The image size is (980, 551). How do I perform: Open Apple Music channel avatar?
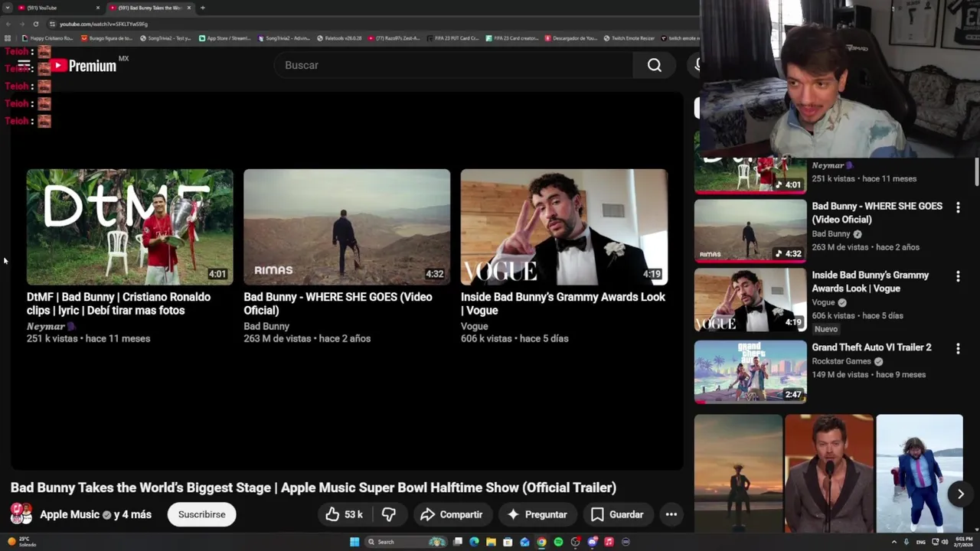21,514
